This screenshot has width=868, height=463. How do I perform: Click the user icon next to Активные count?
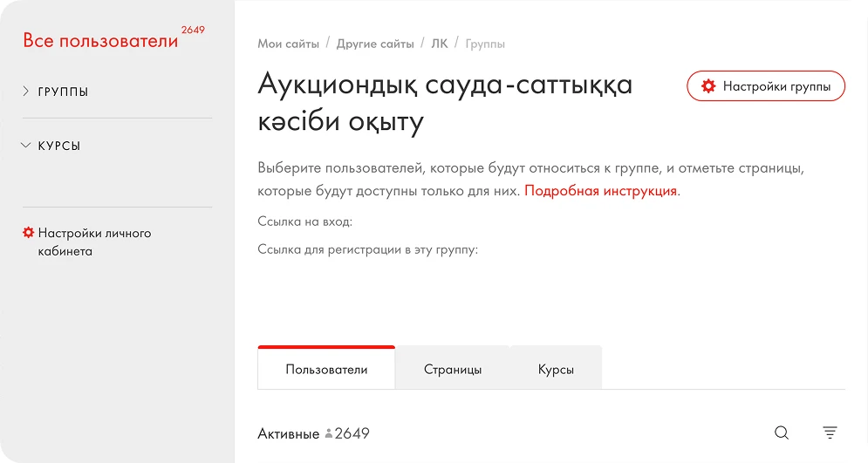[329, 433]
